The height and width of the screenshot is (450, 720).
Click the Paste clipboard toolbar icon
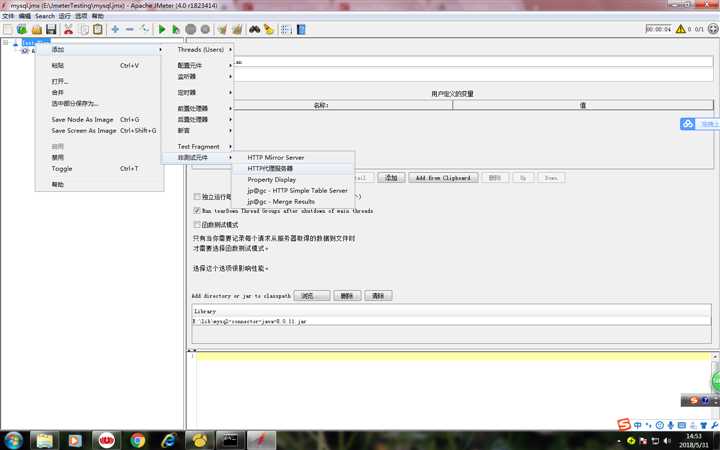point(98,29)
